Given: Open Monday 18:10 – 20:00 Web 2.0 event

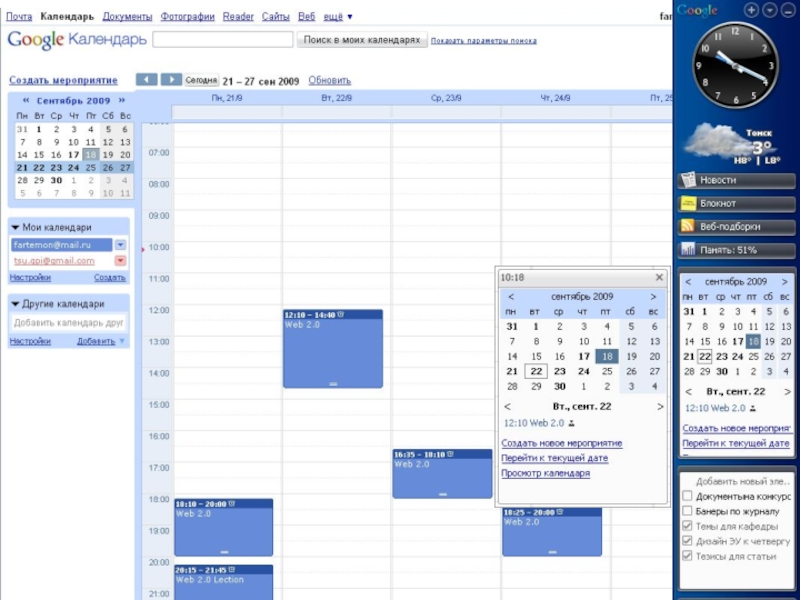Looking at the screenshot, I should click(x=223, y=528).
